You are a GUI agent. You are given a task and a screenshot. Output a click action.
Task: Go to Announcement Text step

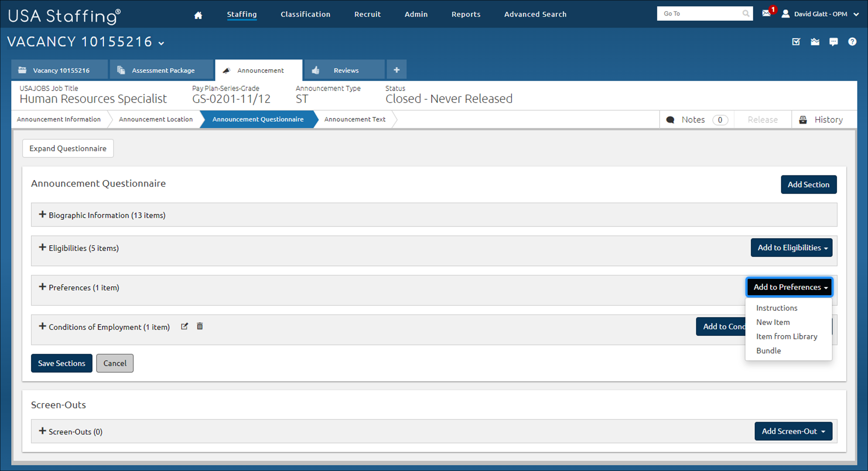pyautogui.click(x=355, y=119)
